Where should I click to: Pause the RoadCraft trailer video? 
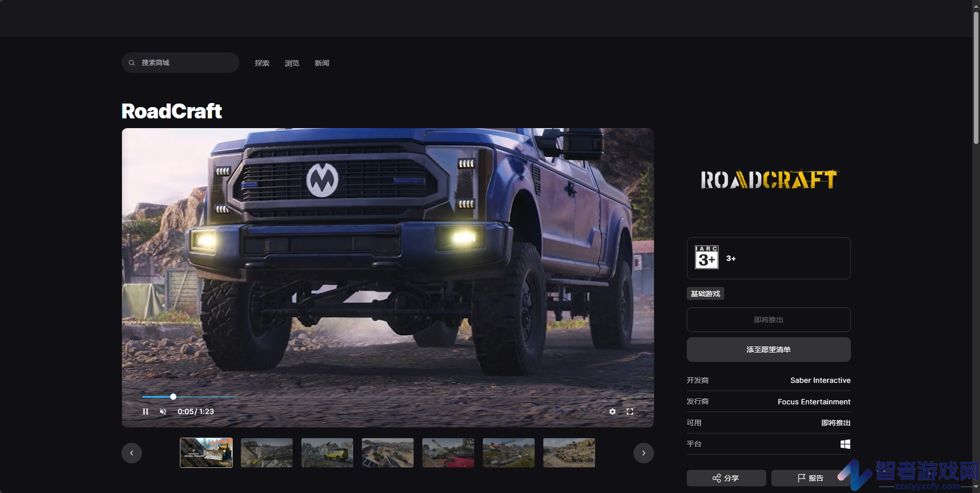pyautogui.click(x=146, y=412)
